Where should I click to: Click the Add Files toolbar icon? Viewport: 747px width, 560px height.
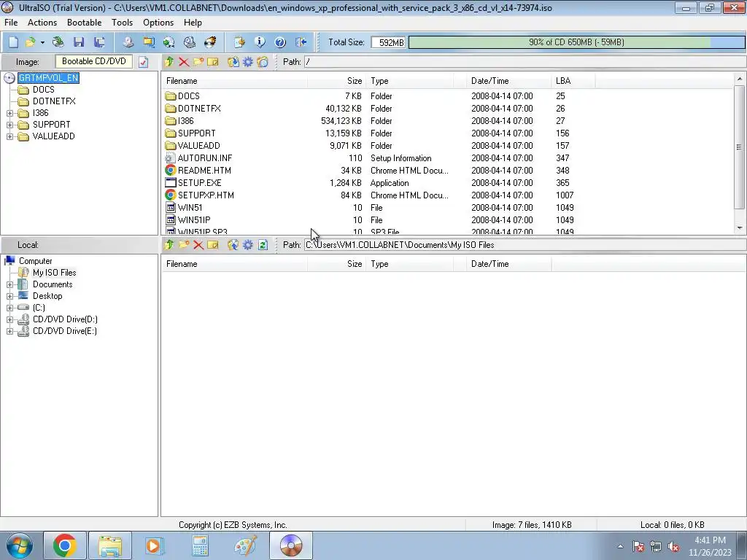[239, 42]
